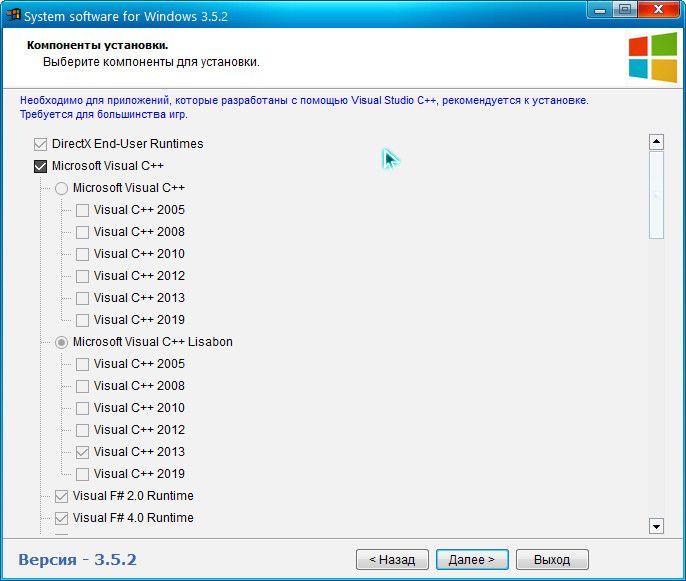Proceed with the Далее button
Image resolution: width=686 pixels, height=581 pixels.
472,560
